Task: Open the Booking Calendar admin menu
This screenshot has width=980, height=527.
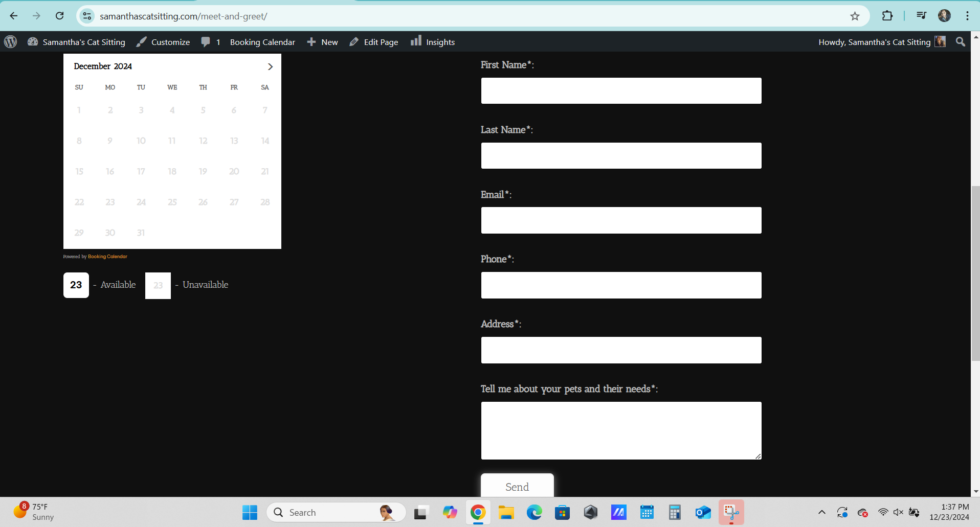Action: (262, 42)
